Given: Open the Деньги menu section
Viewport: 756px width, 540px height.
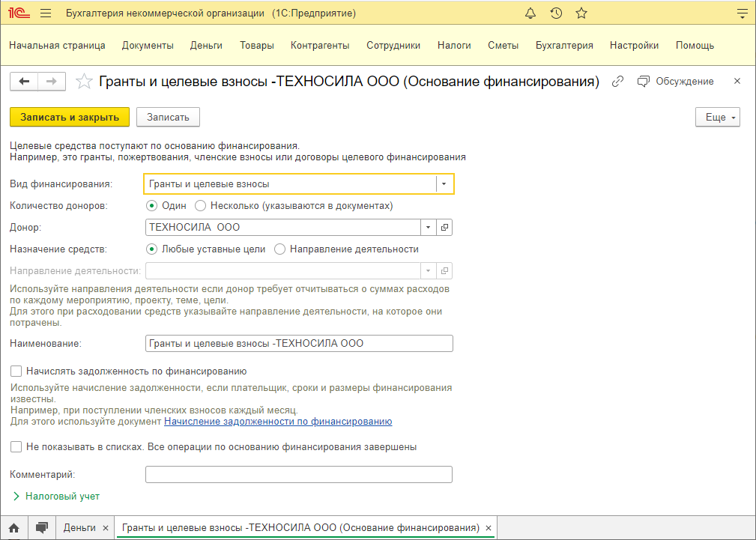Looking at the screenshot, I should point(206,46).
